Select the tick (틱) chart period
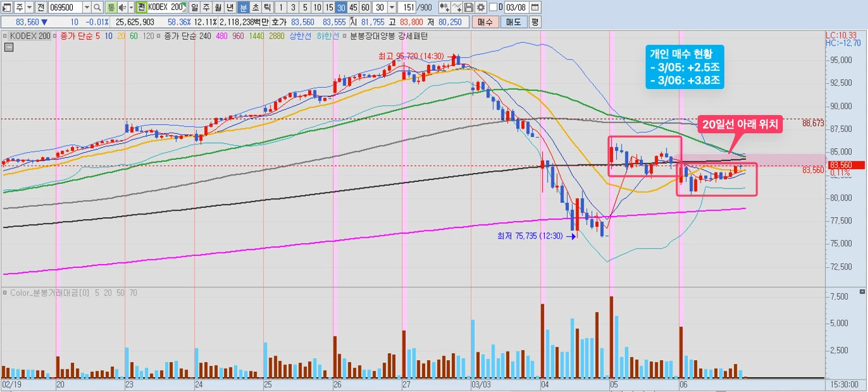868x392 pixels. coord(267,7)
